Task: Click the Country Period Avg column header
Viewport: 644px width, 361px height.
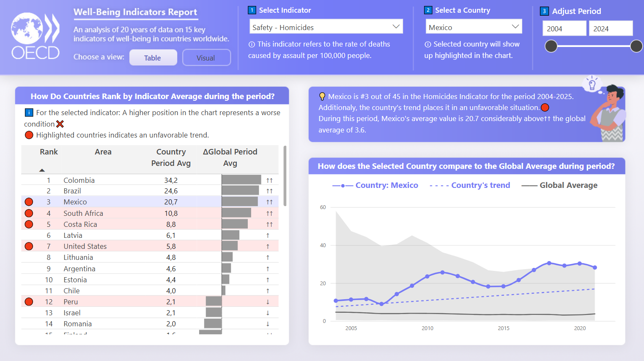Action: (x=171, y=157)
